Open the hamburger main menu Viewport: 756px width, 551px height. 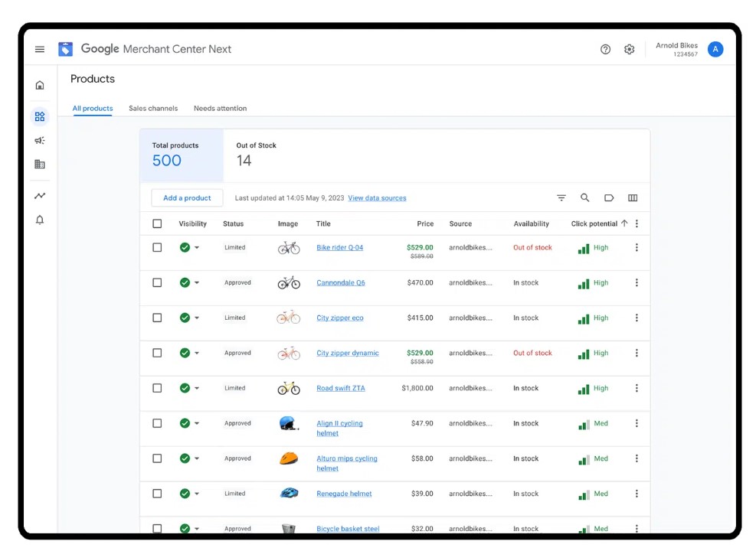point(40,49)
